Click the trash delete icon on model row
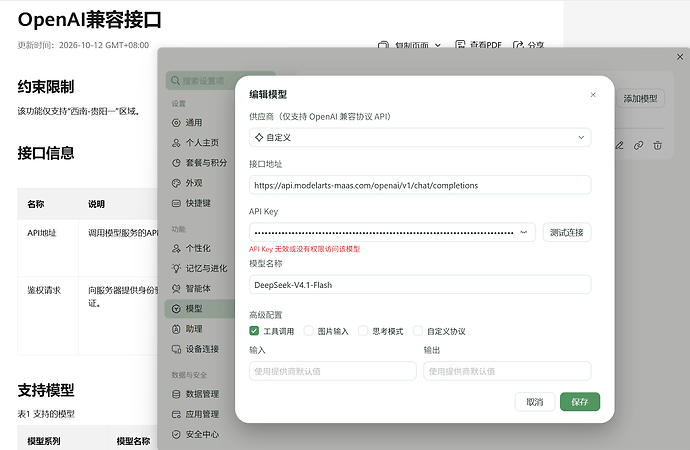The image size is (690, 450). click(x=657, y=146)
